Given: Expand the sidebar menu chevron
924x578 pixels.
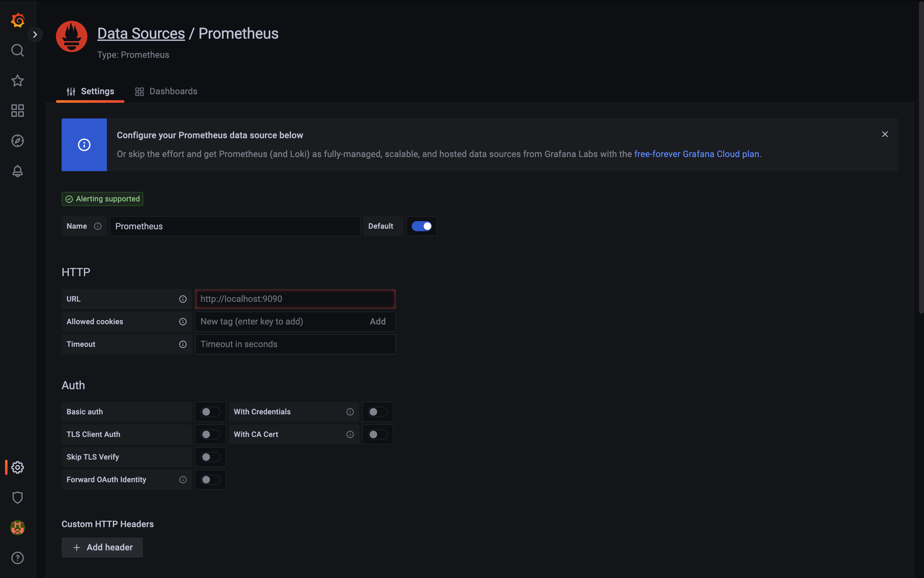Looking at the screenshot, I should tap(35, 35).
